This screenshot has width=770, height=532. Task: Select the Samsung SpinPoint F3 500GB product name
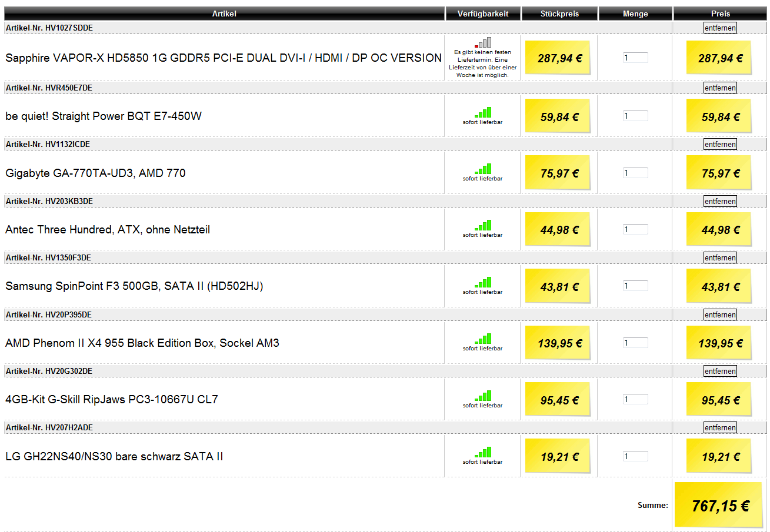click(134, 286)
